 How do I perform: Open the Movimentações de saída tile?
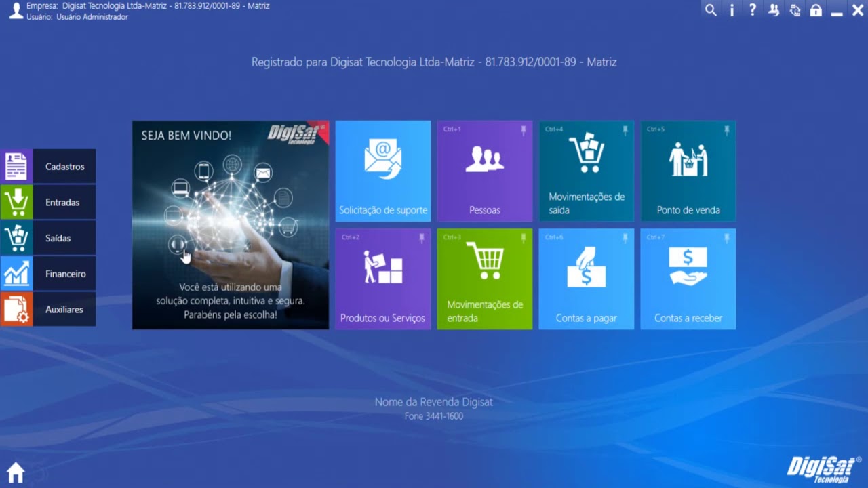[587, 171]
